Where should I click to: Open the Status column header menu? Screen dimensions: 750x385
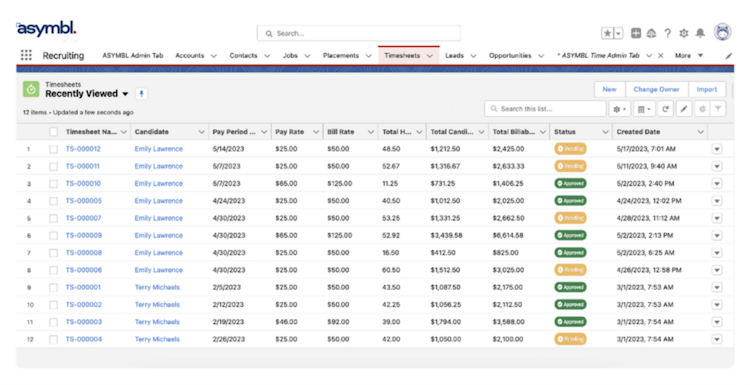[605, 132]
